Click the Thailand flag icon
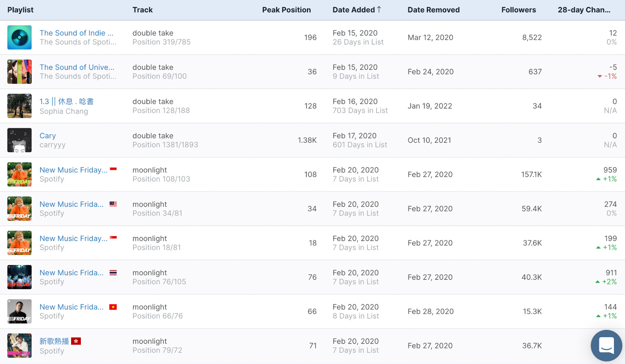This screenshot has width=625, height=364. (x=113, y=273)
